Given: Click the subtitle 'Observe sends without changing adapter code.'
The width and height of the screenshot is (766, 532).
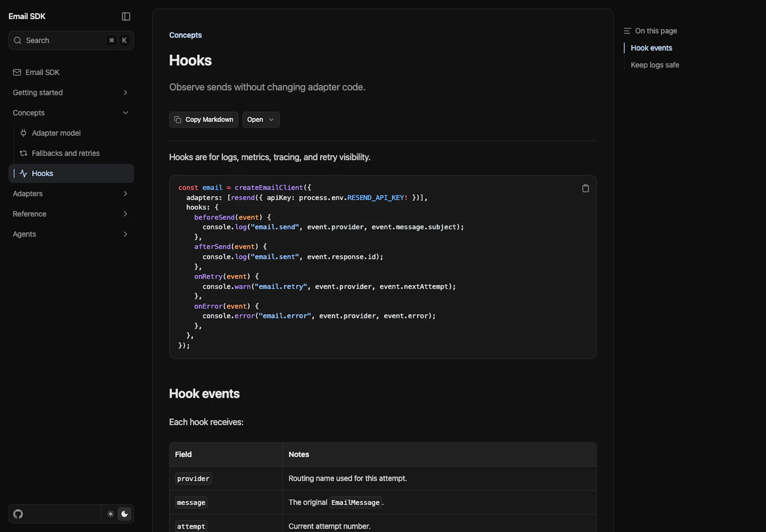Looking at the screenshot, I should pyautogui.click(x=267, y=87).
